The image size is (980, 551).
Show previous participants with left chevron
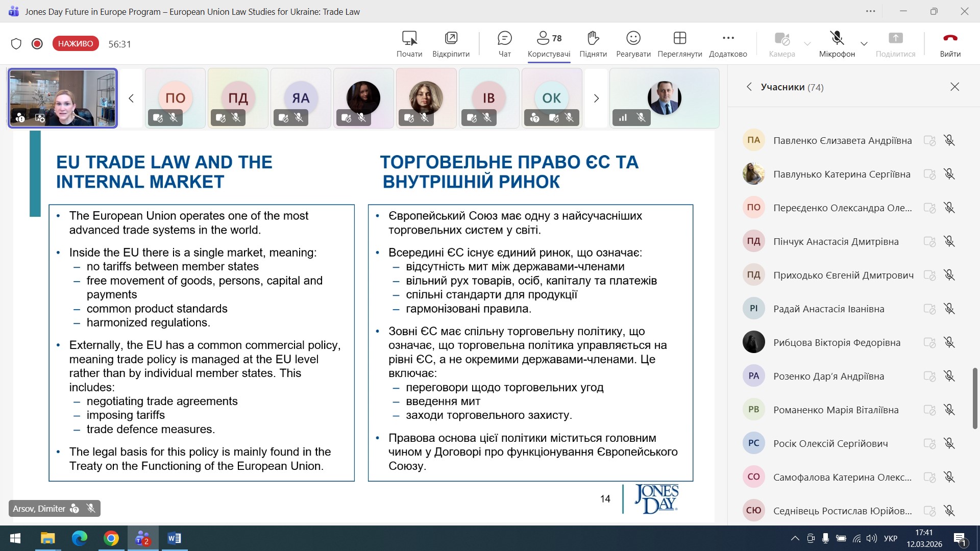tap(131, 98)
